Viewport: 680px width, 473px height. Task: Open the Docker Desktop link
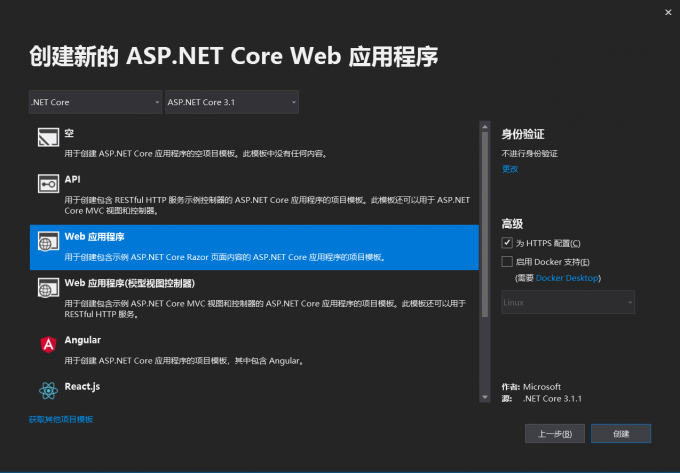pos(568,278)
